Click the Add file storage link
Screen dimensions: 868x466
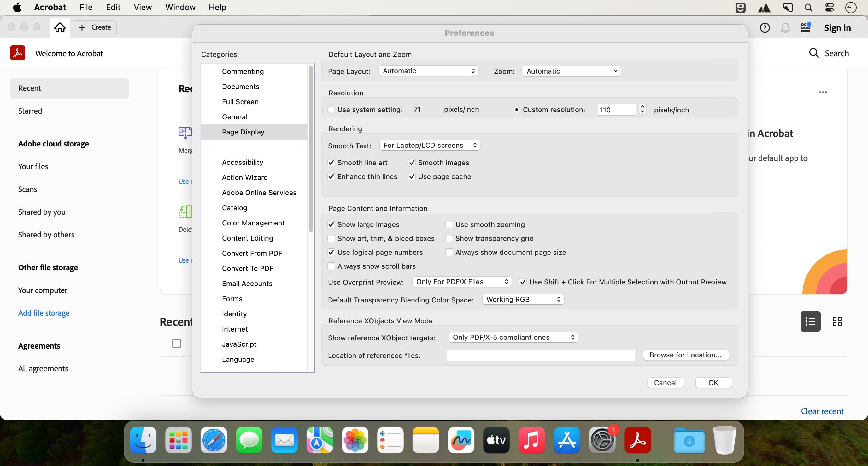(x=44, y=313)
